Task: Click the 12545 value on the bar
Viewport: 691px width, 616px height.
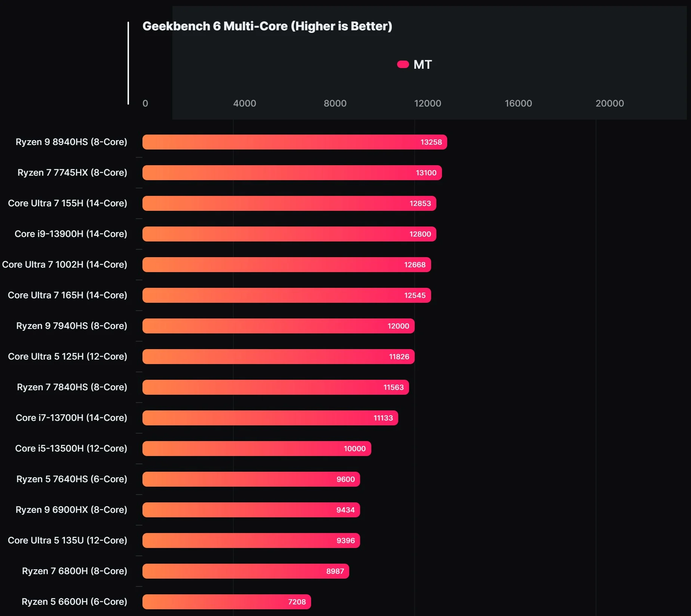Action: click(x=415, y=295)
